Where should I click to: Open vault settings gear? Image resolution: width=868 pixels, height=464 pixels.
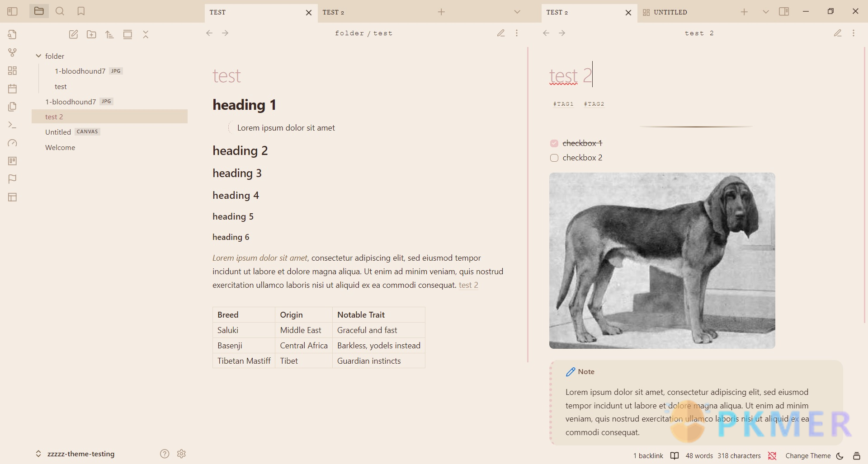tap(182, 454)
